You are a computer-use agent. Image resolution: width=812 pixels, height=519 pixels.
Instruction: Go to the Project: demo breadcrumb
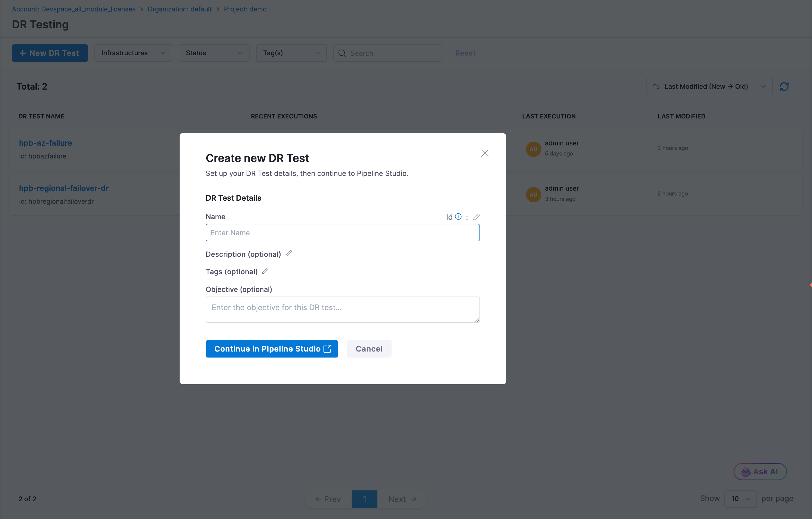[245, 9]
